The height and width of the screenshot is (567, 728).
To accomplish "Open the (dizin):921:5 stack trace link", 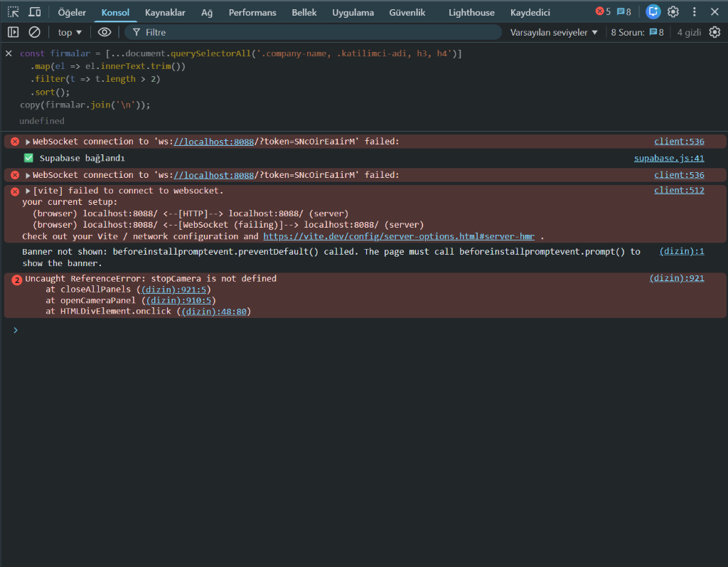I will click(x=173, y=290).
